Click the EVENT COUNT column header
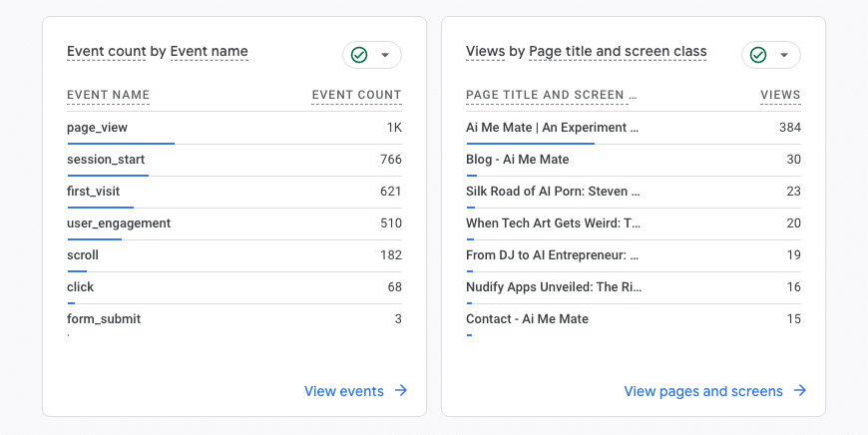Screen dimensions: 868x435 tap(356, 95)
